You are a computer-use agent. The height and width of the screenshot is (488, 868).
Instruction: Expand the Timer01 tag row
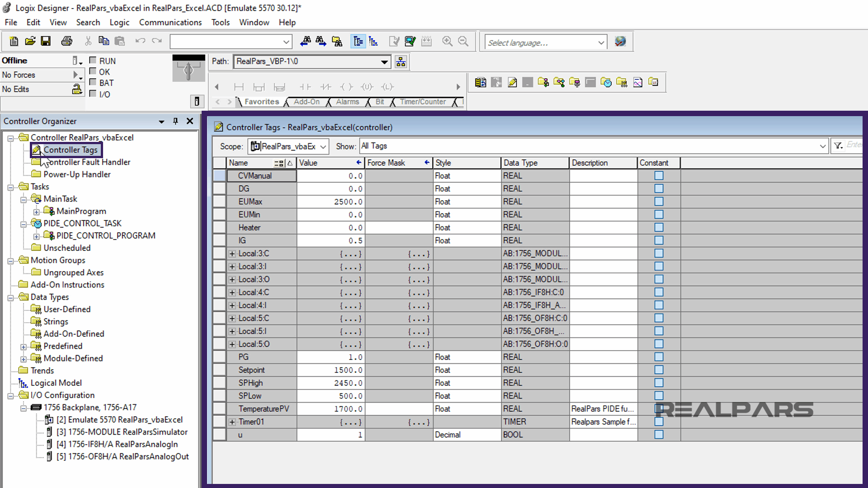point(232,422)
